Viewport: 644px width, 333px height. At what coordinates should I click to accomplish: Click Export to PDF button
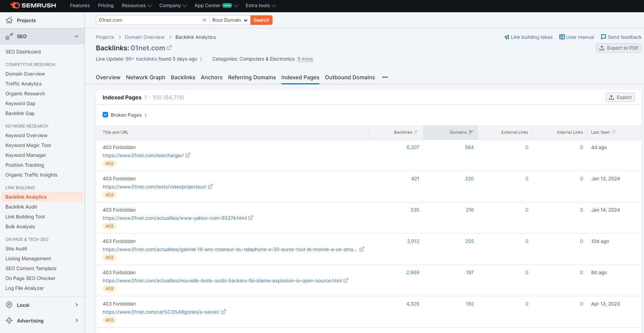pos(619,48)
